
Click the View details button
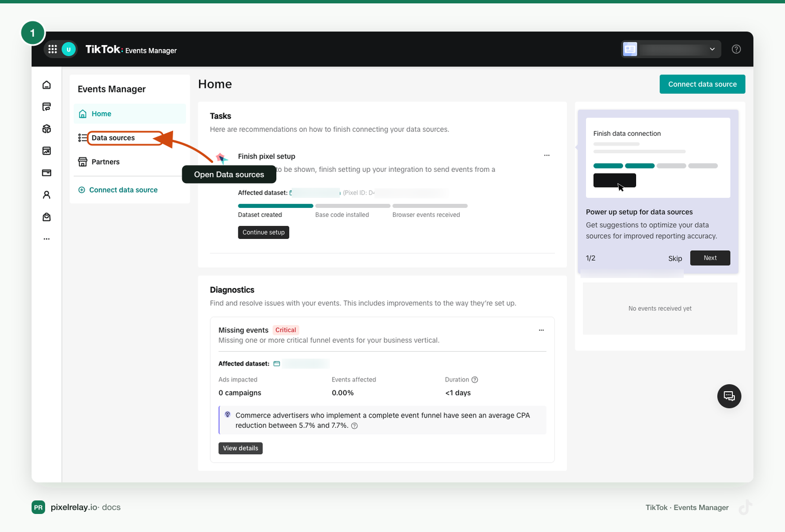241,448
